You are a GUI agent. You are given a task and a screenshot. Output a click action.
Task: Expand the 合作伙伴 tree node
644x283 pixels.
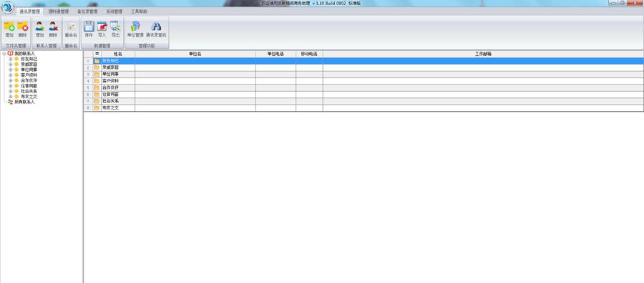click(x=11, y=80)
